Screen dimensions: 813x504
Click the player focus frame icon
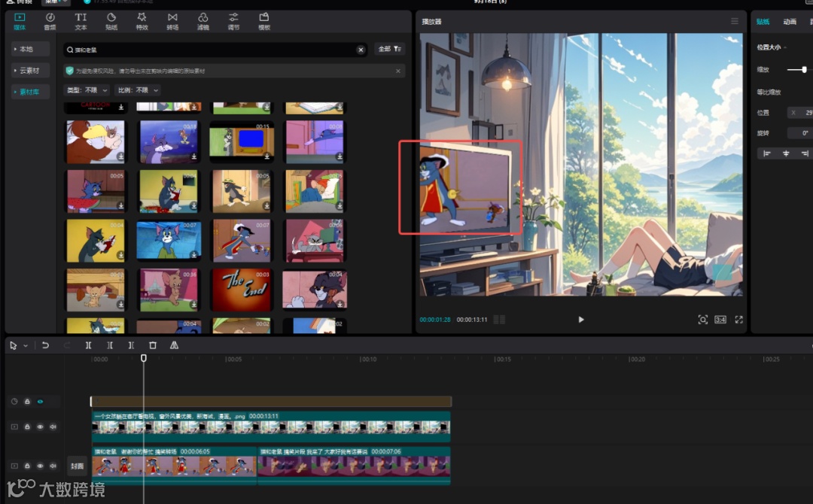(702, 320)
